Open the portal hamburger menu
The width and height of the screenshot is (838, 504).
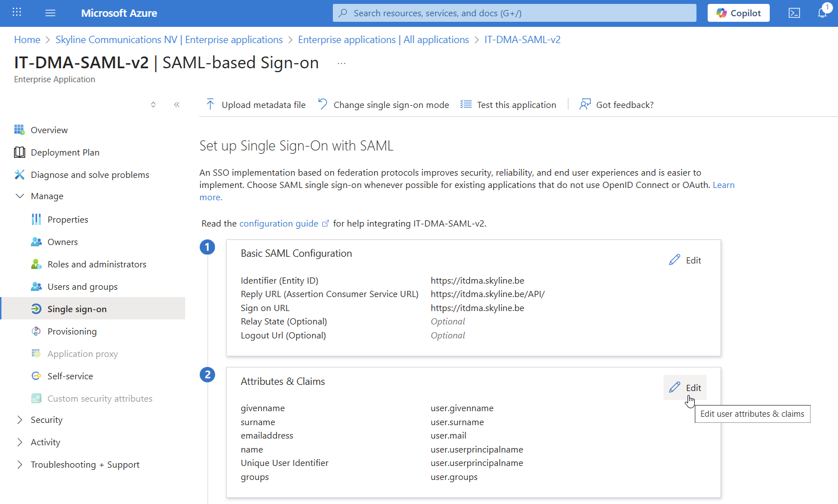click(50, 13)
